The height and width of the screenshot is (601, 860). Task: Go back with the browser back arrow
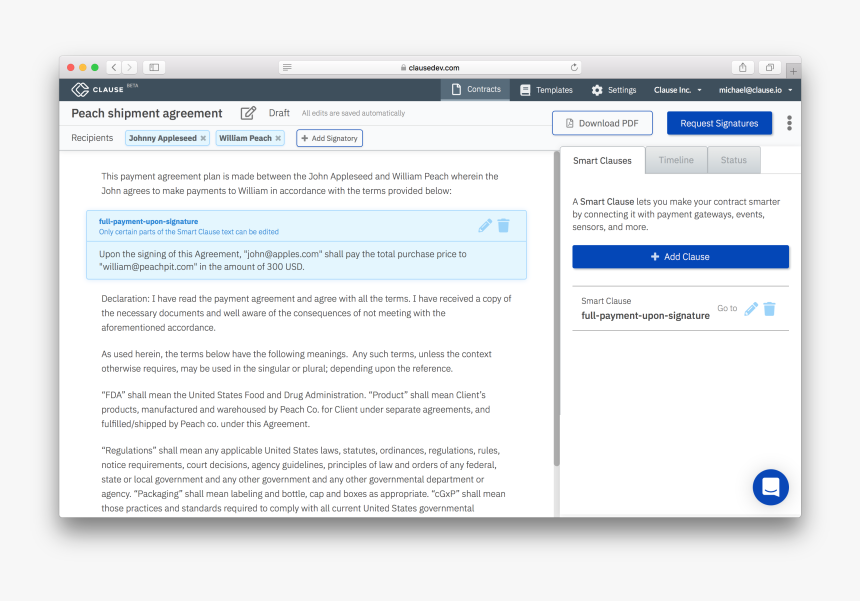point(114,67)
